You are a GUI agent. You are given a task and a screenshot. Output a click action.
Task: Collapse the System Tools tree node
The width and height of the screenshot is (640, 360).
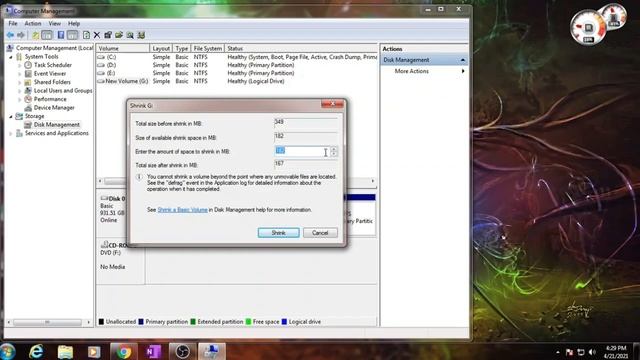[x=11, y=57]
